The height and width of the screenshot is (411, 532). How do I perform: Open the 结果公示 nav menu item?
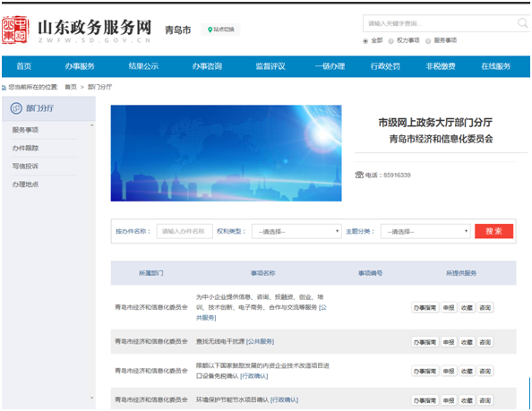click(143, 66)
